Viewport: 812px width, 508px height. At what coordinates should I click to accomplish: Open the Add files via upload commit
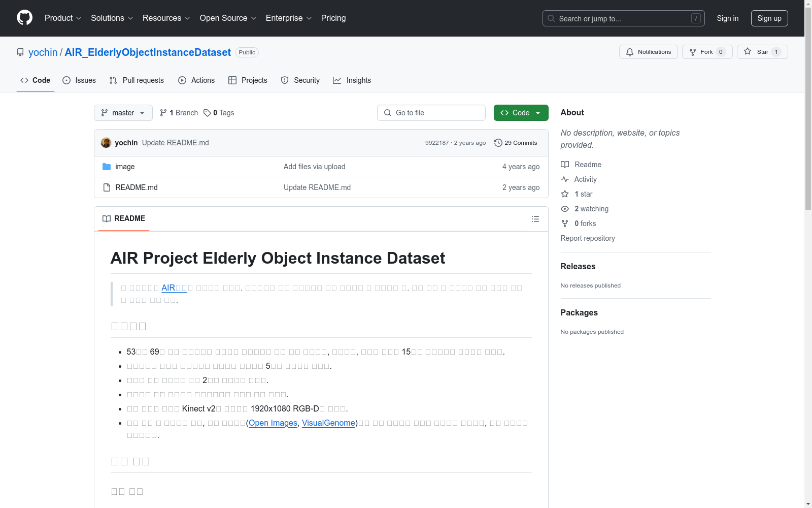pos(315,167)
